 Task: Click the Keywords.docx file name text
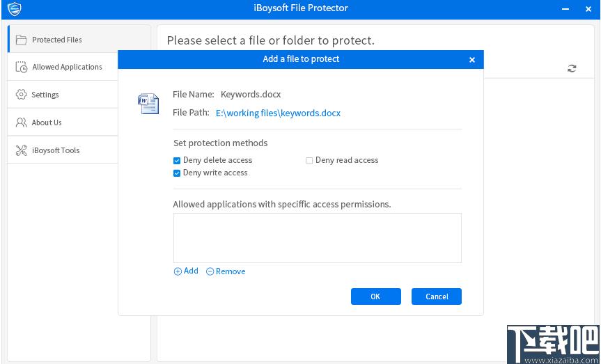click(251, 94)
